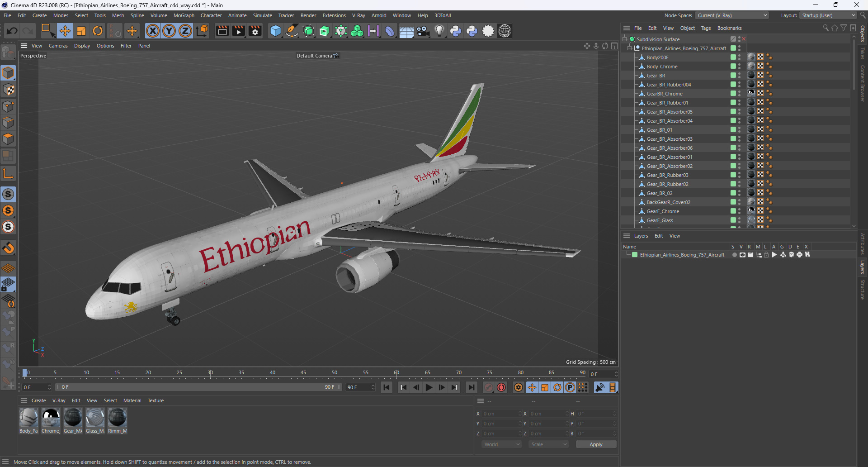The width and height of the screenshot is (868, 467).
Task: Enable Axis tool in left sidebar
Action: (x=8, y=173)
